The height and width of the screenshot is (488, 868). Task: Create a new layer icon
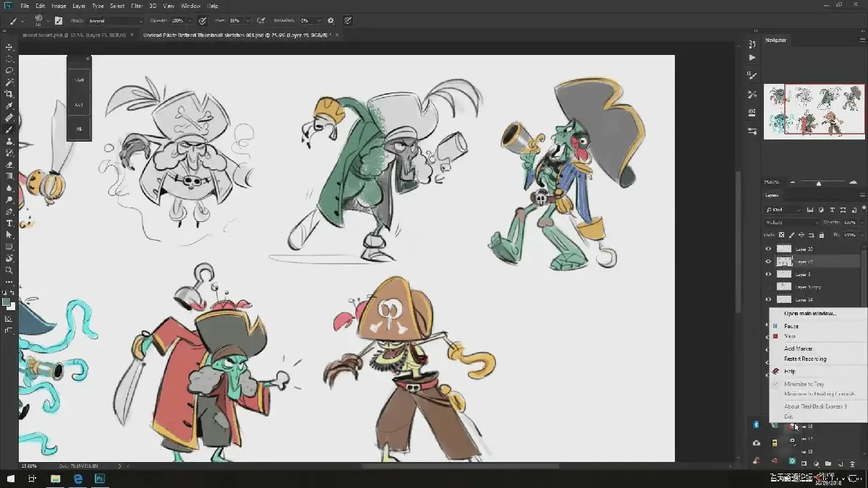tap(841, 463)
